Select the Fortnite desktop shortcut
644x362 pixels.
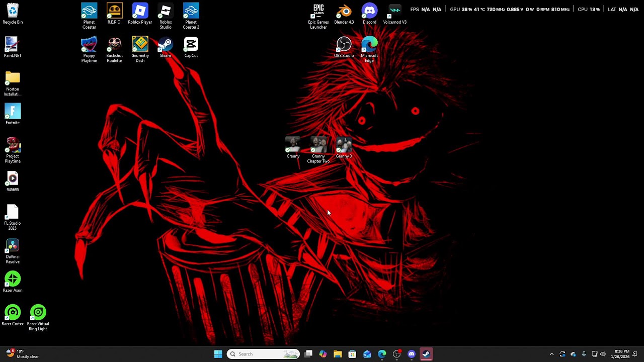[13, 114]
